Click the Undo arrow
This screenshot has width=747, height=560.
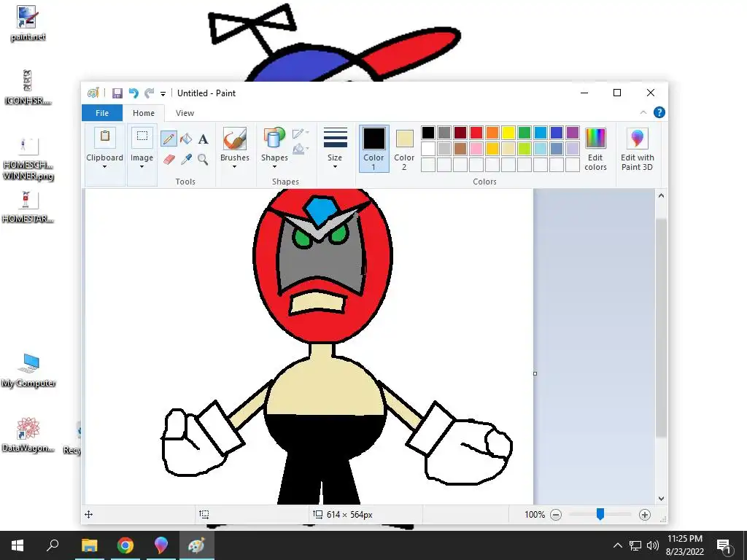click(133, 93)
